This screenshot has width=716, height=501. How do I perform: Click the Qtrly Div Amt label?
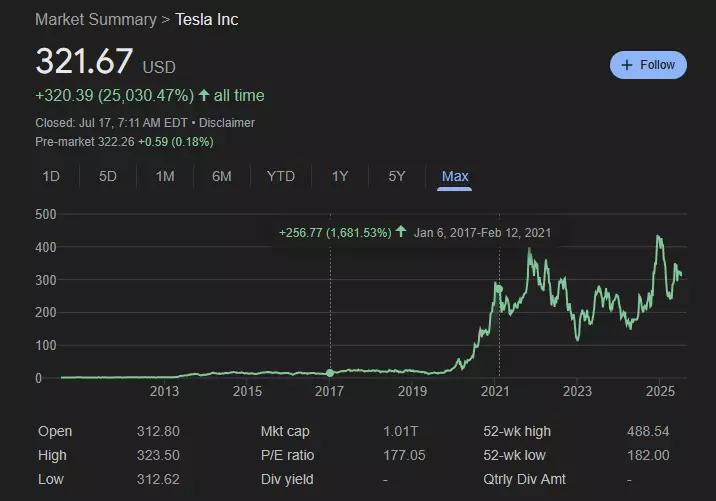[524, 479]
